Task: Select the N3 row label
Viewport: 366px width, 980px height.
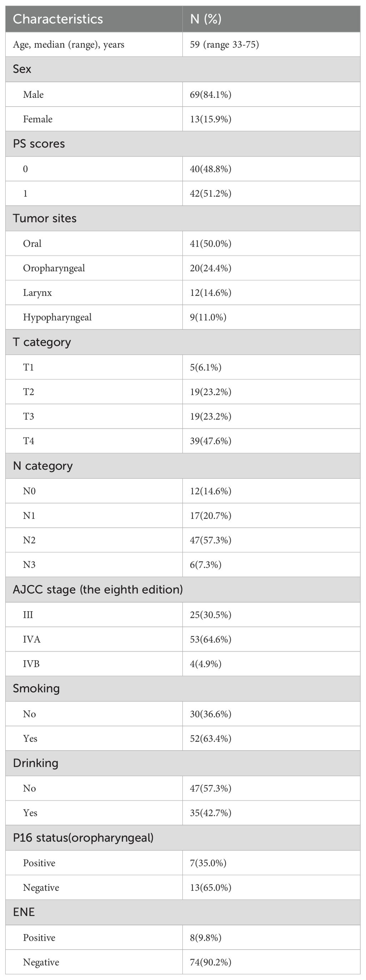Action: click(x=29, y=565)
